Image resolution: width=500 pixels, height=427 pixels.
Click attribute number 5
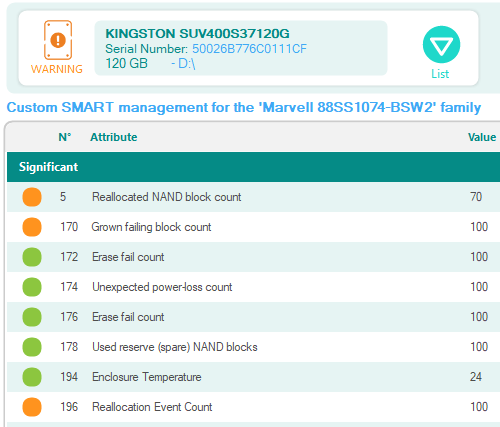tap(63, 197)
